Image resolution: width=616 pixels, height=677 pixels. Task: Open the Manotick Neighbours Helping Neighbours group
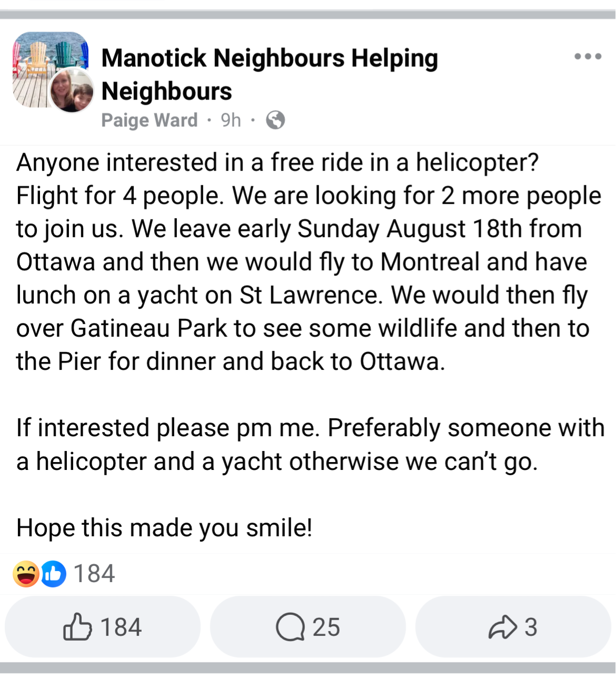pos(270,74)
